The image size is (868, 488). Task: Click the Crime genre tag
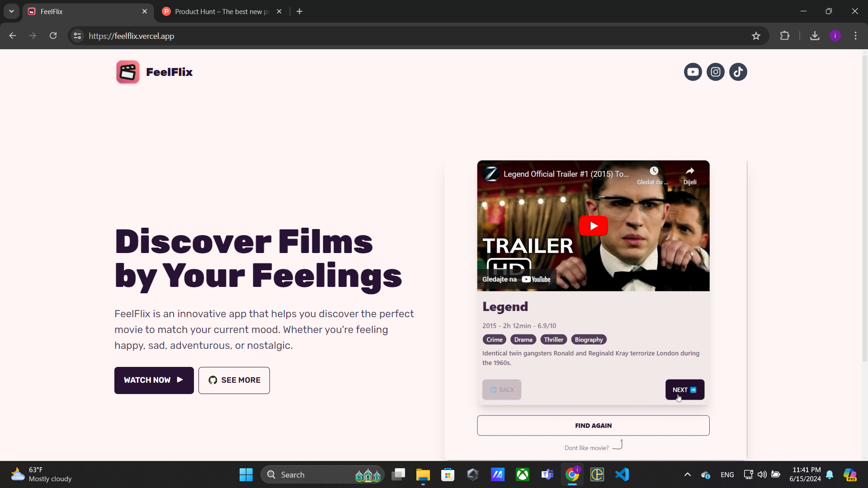coord(494,339)
